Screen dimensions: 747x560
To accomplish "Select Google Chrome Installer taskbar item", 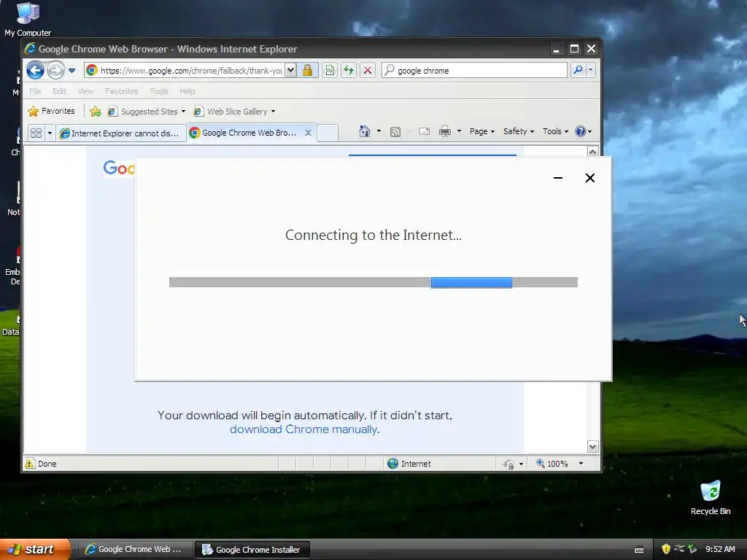I will coord(252,550).
